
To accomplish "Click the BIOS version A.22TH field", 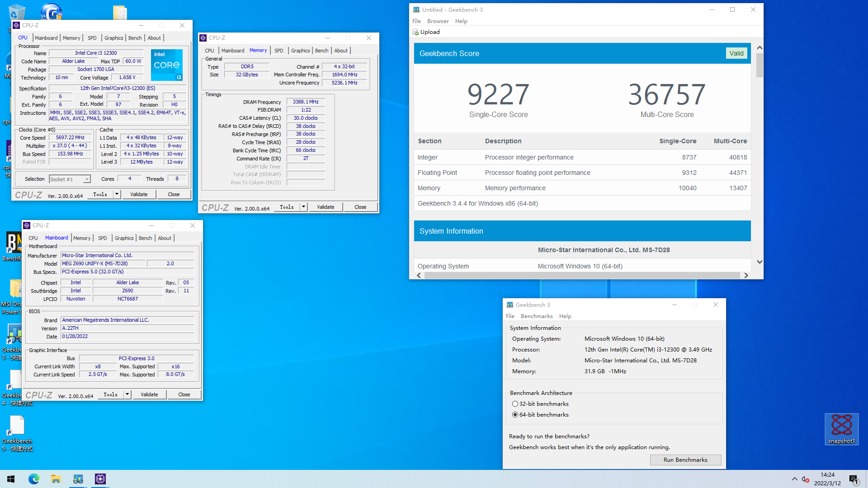I will coord(127,328).
